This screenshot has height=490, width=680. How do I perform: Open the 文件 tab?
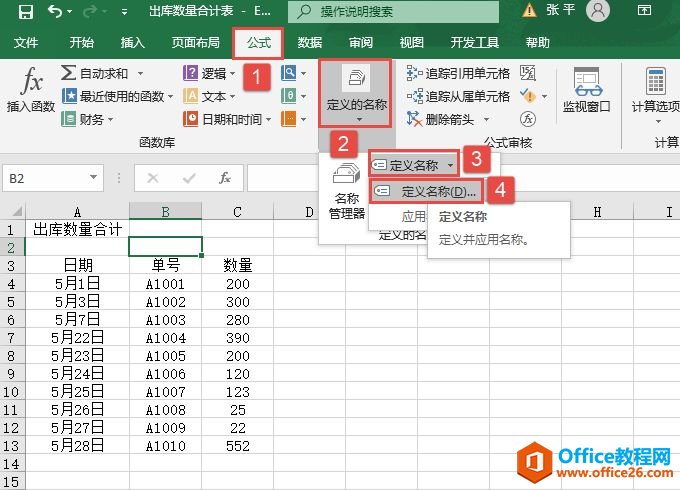click(x=26, y=42)
